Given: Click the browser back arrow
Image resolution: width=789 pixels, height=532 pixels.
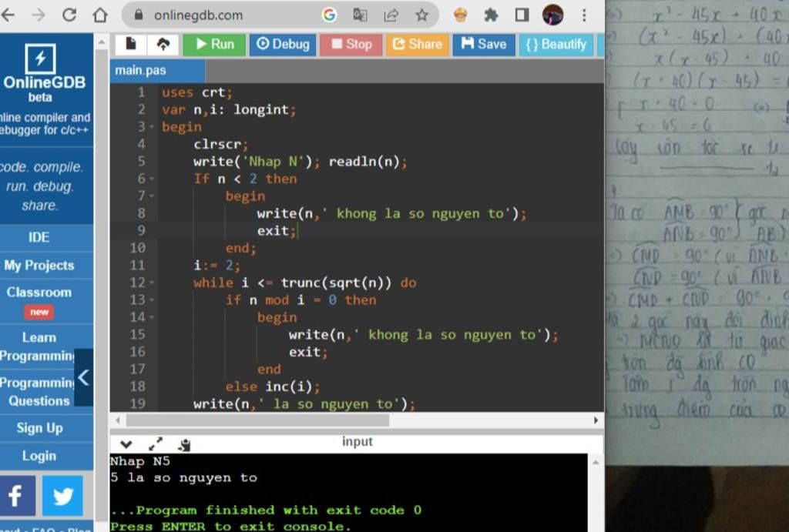Looking at the screenshot, I should coord(8,15).
